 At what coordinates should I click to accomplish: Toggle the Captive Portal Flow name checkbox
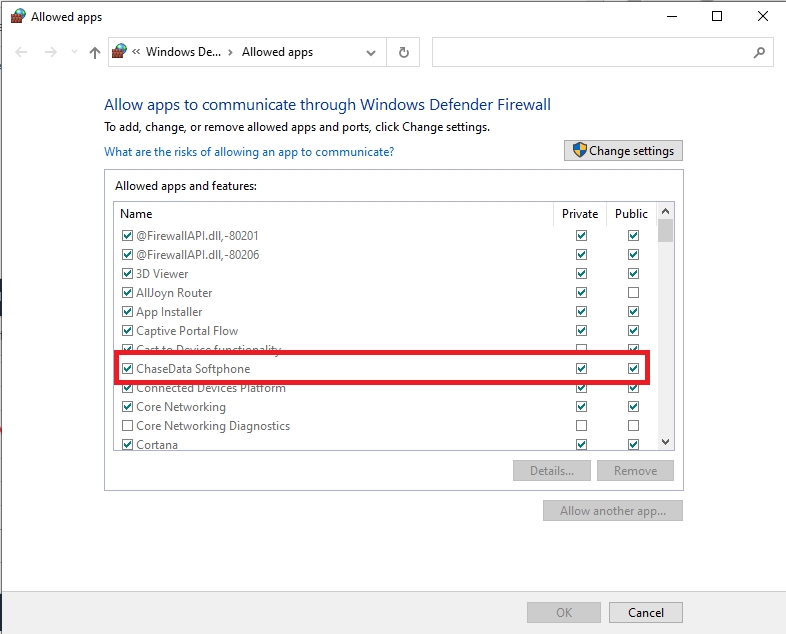(127, 330)
